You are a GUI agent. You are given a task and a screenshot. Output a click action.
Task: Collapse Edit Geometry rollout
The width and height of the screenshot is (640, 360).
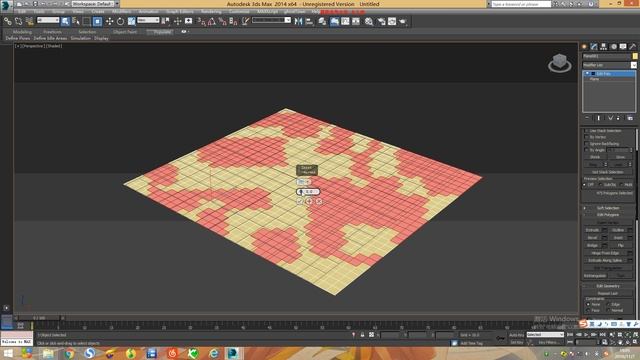tap(608, 286)
